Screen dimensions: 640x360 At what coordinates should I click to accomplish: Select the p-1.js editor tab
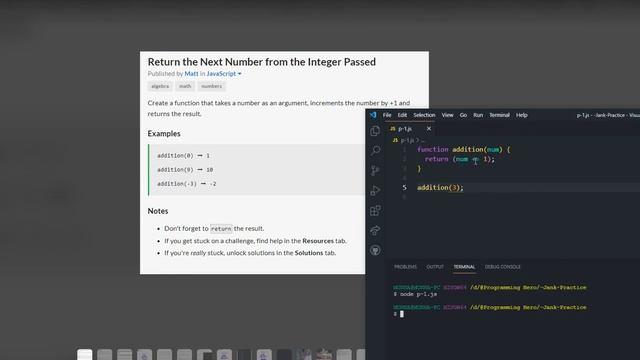coord(411,129)
